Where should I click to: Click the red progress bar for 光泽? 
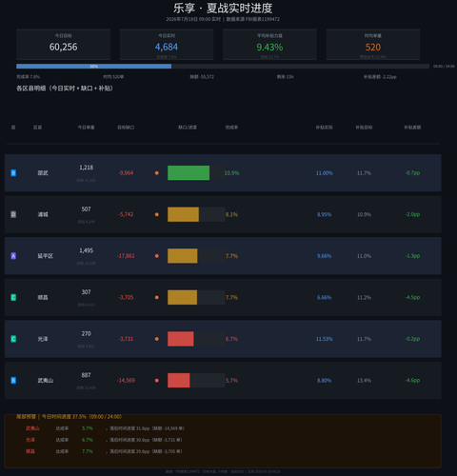(x=181, y=339)
